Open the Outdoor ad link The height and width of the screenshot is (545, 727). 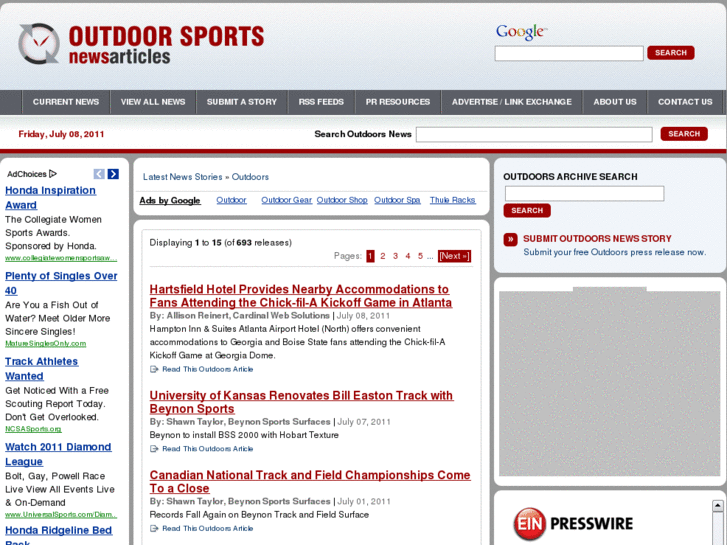(231, 200)
